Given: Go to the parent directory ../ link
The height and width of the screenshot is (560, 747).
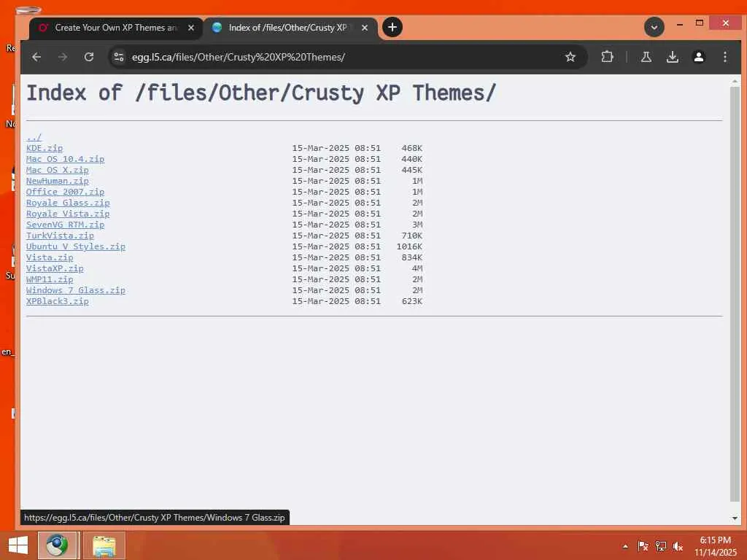Looking at the screenshot, I should [34, 137].
